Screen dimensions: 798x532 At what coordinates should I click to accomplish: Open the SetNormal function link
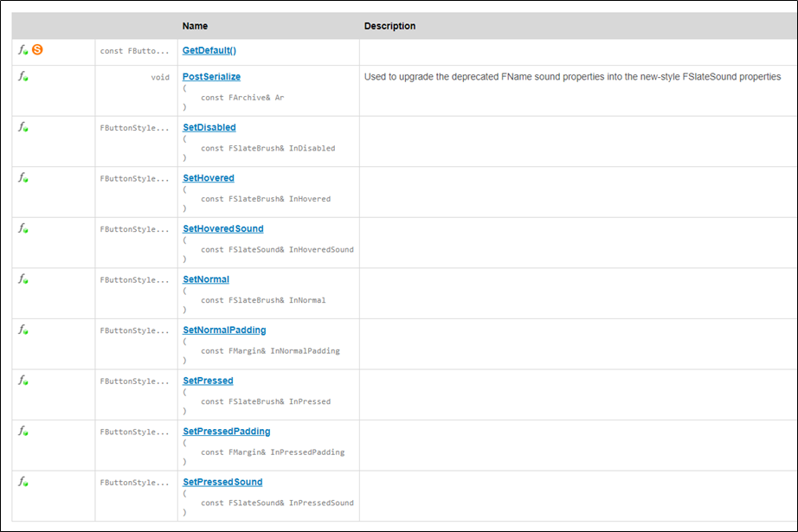click(206, 279)
